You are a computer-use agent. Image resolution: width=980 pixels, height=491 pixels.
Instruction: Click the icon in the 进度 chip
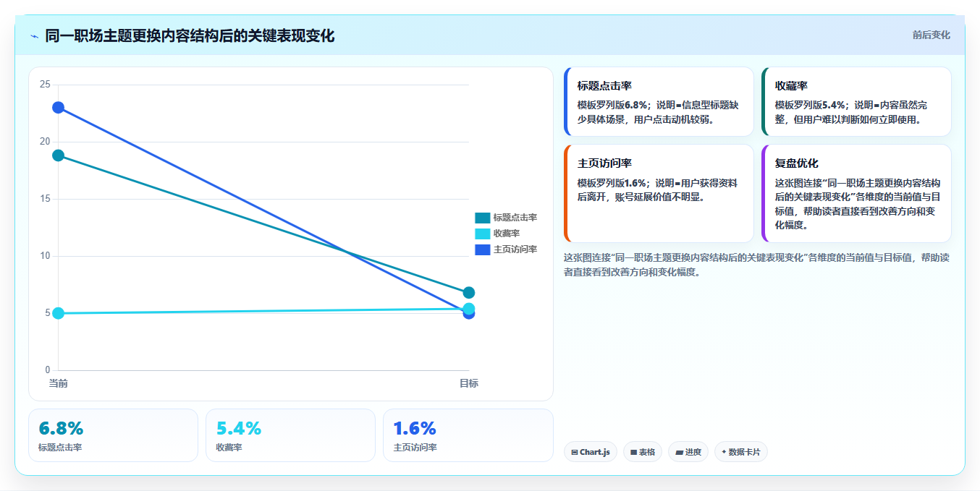pyautogui.click(x=679, y=453)
